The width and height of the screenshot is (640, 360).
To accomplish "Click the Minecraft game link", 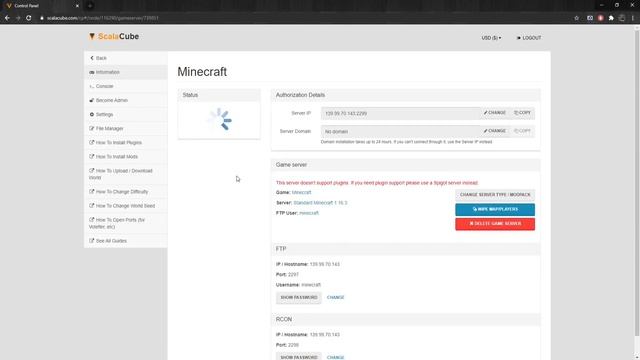I will tap(301, 192).
